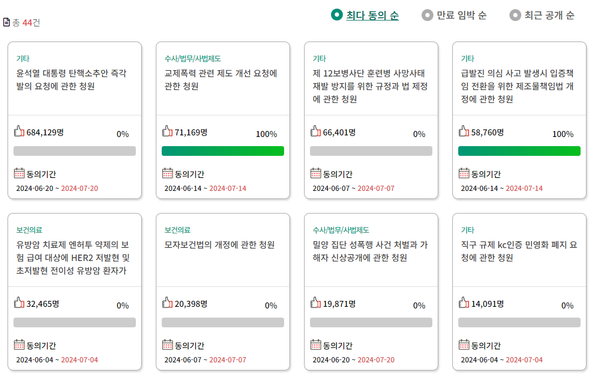Click thumbs-up icon next to 684,129명
Image resolution: width=600 pixels, height=378 pixels.
pyautogui.click(x=19, y=131)
